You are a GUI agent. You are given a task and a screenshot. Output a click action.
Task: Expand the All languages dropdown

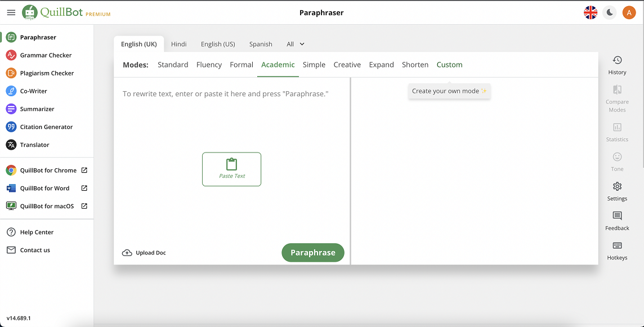[x=296, y=44]
